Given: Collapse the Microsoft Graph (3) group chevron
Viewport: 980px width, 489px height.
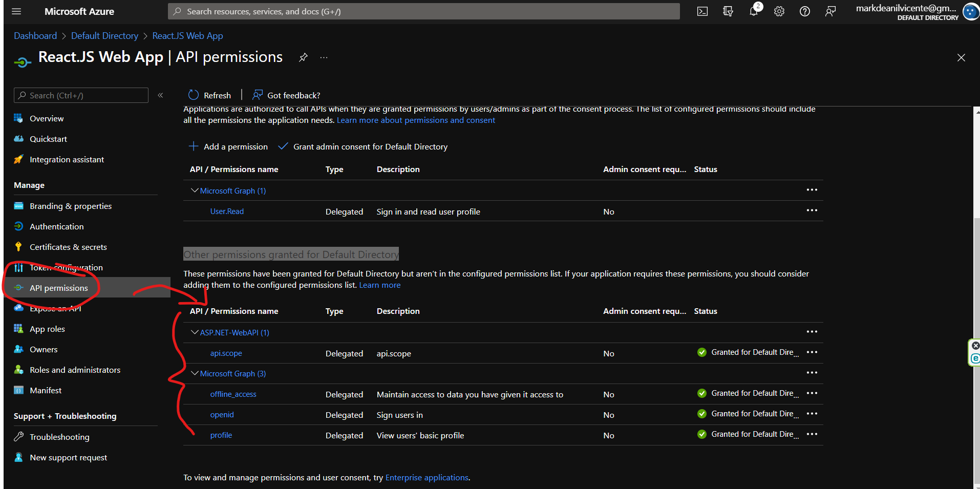Looking at the screenshot, I should click(x=195, y=373).
